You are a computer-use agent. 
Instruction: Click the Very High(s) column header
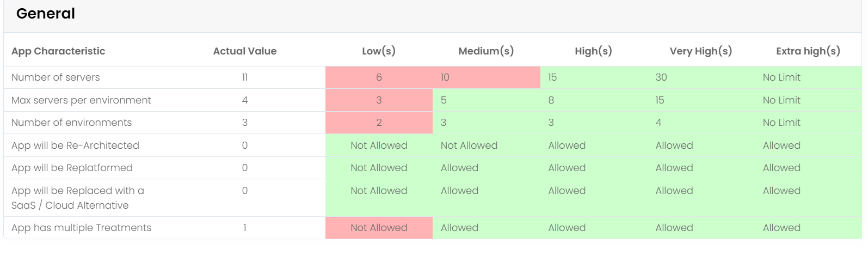pyautogui.click(x=701, y=51)
